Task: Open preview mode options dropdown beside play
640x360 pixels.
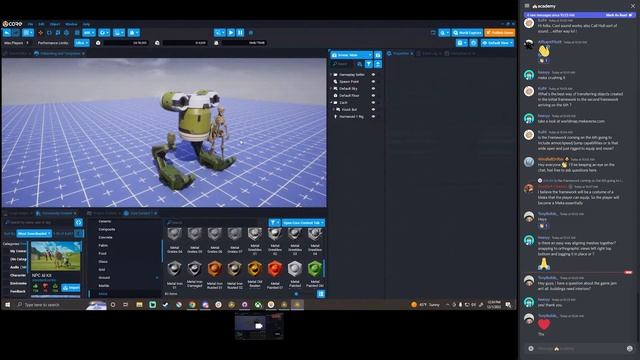Action: pyautogui.click(x=220, y=33)
